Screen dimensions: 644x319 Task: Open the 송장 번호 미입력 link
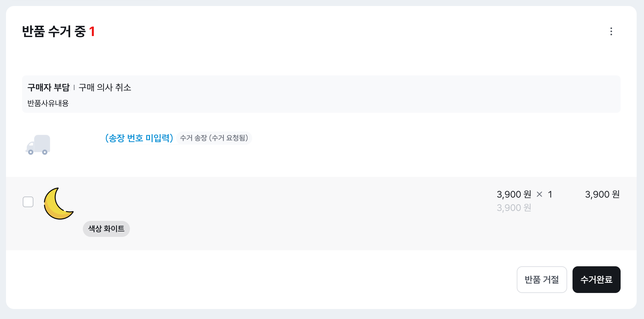[139, 138]
